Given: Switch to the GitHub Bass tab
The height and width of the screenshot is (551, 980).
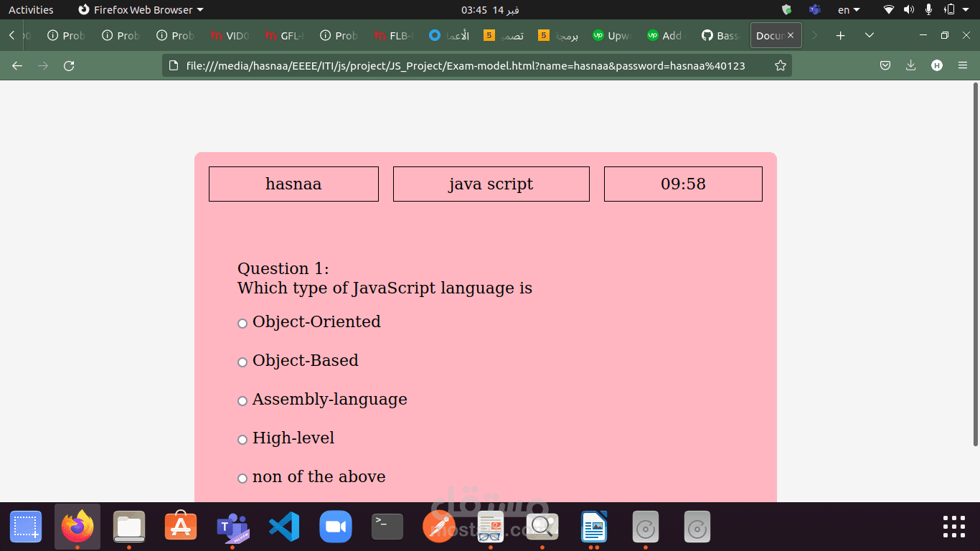Looking at the screenshot, I should (x=720, y=35).
